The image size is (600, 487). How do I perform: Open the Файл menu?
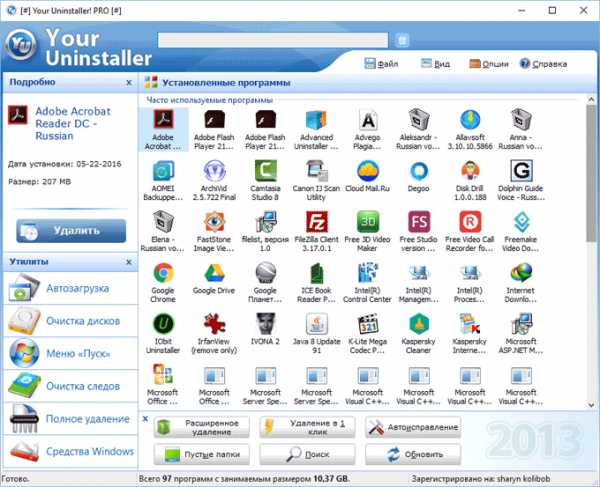point(382,64)
